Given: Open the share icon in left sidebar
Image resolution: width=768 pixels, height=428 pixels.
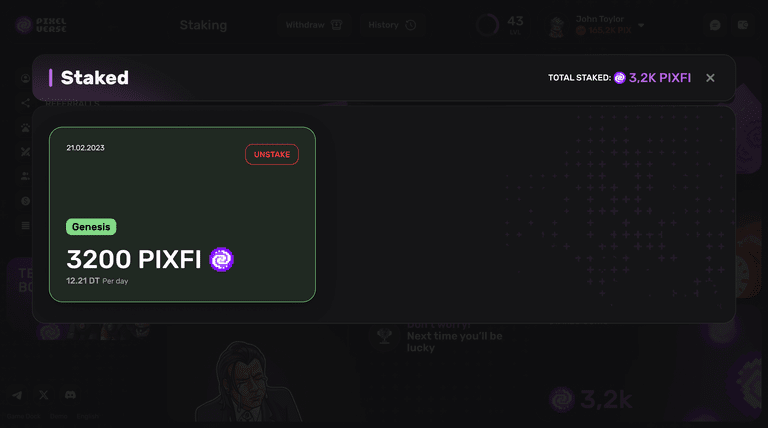Looking at the screenshot, I should (25, 103).
